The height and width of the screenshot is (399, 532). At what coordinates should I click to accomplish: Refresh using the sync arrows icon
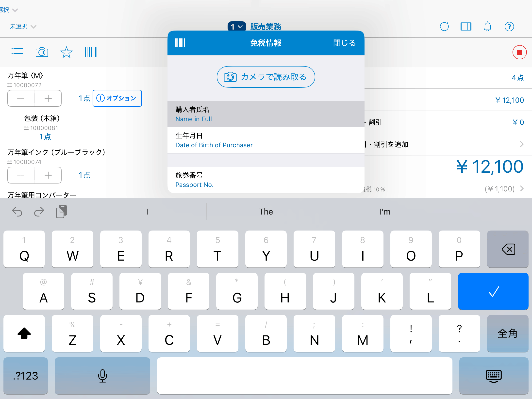(444, 27)
